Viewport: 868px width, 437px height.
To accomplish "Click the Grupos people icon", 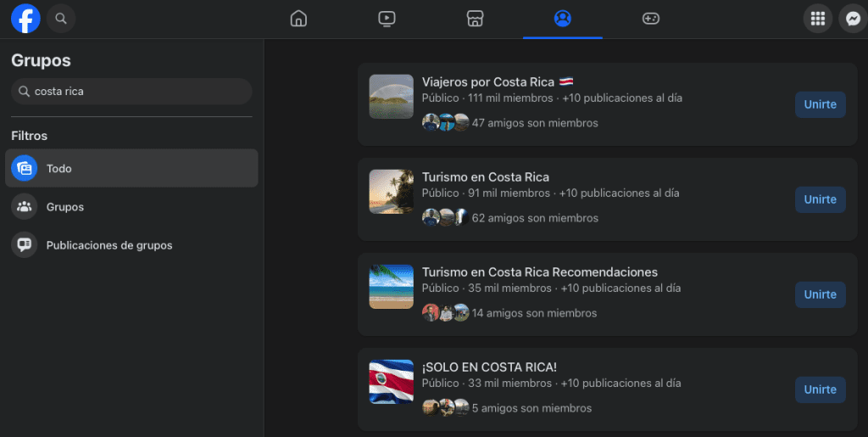I will click(x=25, y=206).
